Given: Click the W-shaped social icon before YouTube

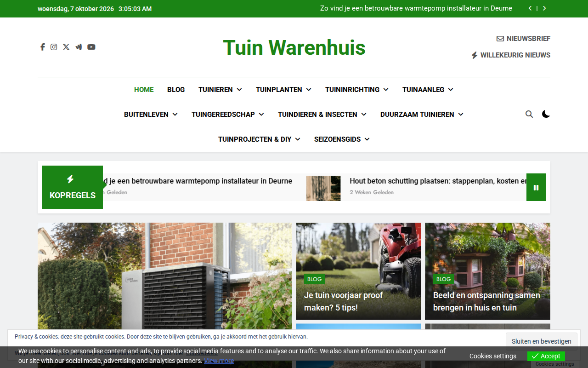Looking at the screenshot, I should 79,47.
